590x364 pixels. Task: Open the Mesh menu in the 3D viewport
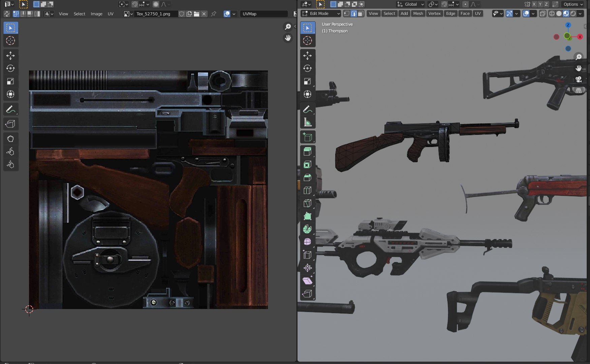pos(418,13)
